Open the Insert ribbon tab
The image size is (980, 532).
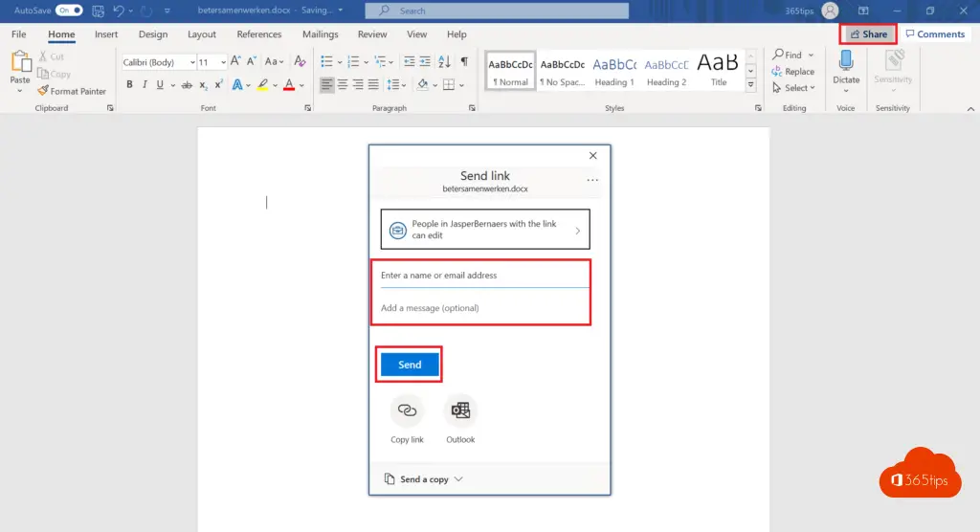pos(106,34)
